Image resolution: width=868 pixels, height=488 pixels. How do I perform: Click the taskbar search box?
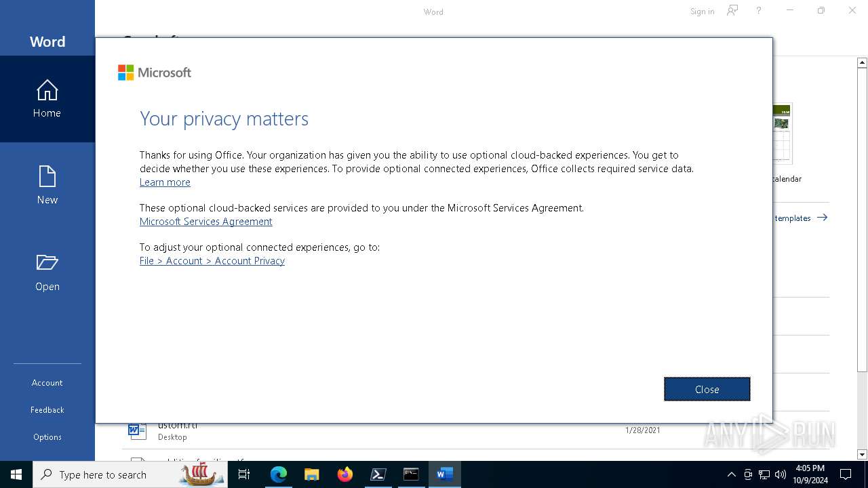tap(129, 474)
